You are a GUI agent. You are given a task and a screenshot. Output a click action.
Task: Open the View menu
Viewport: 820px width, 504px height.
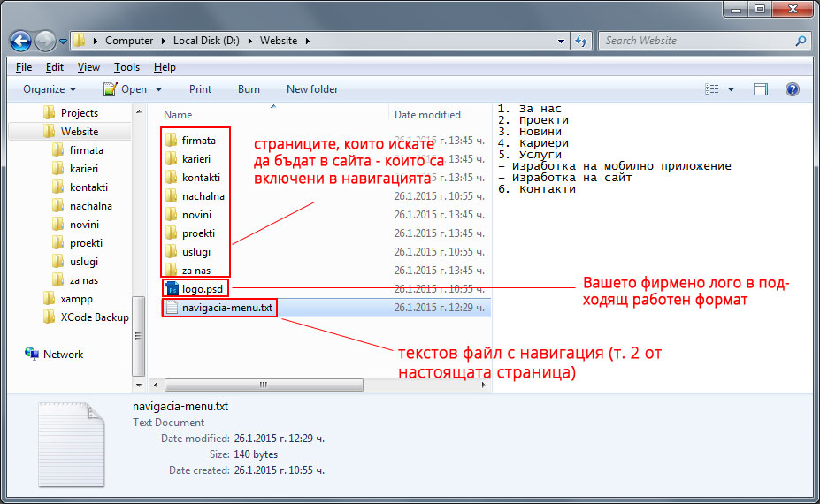point(88,67)
